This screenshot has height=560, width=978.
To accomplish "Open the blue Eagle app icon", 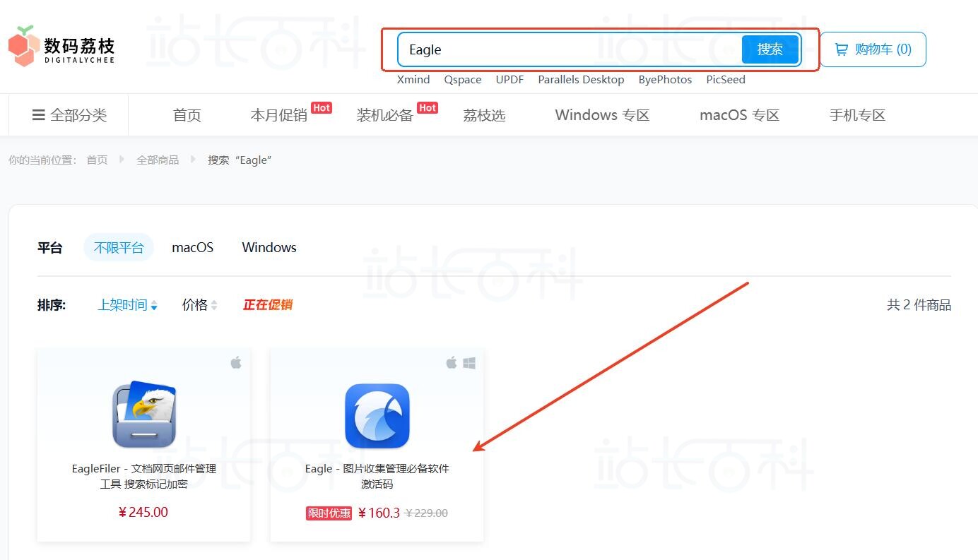I will point(377,416).
